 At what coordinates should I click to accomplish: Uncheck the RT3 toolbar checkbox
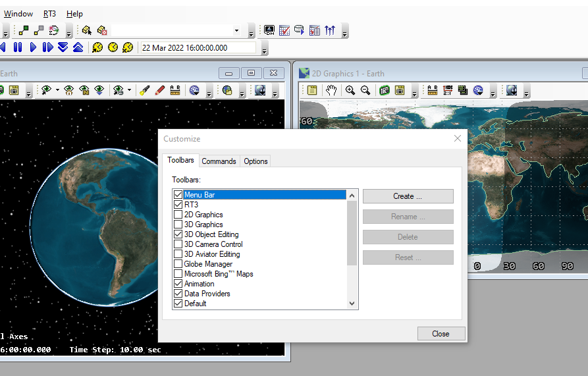pos(178,205)
